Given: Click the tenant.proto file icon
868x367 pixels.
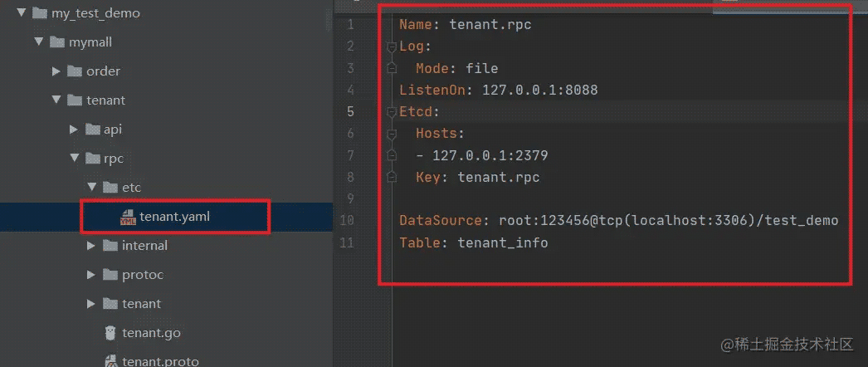Looking at the screenshot, I should tap(110, 361).
